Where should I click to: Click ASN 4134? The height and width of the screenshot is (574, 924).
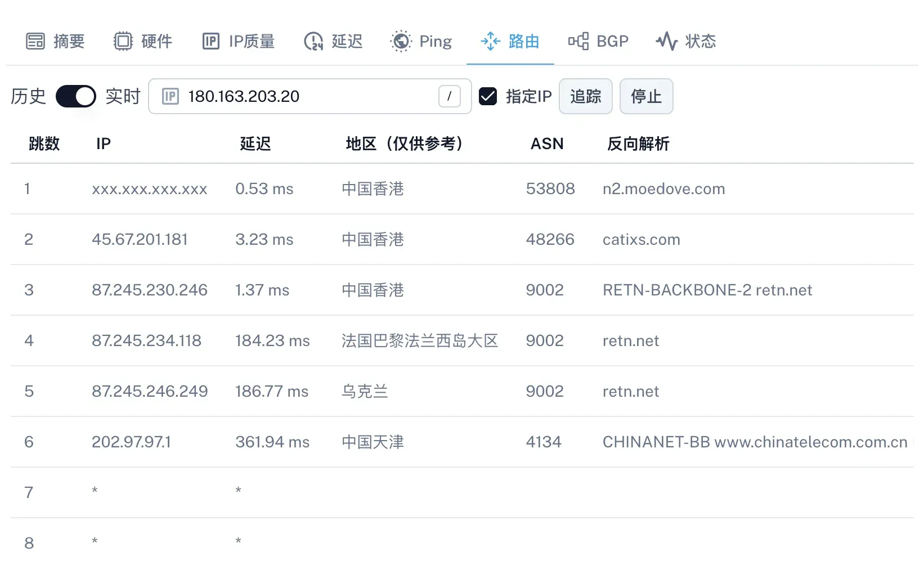click(x=544, y=442)
